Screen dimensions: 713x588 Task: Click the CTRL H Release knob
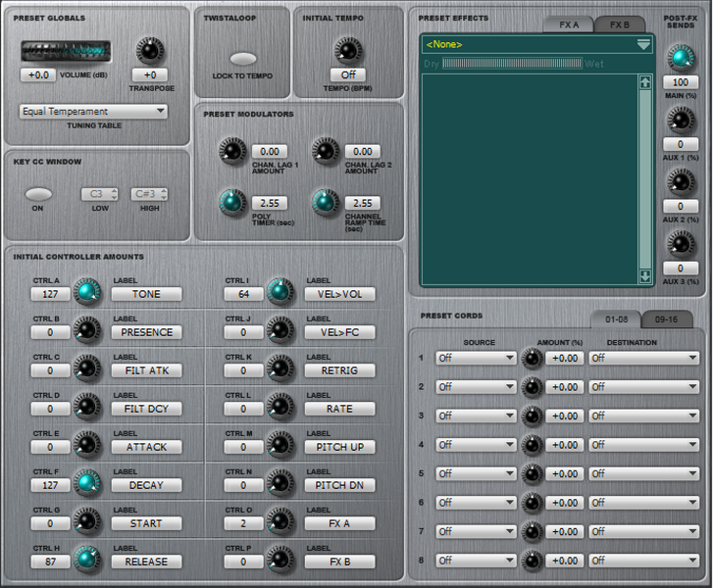(87, 559)
